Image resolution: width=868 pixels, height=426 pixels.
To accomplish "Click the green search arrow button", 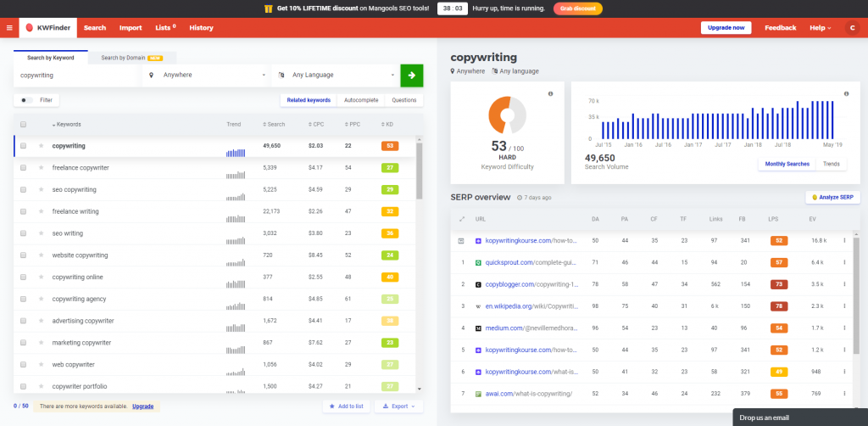I will (412, 75).
